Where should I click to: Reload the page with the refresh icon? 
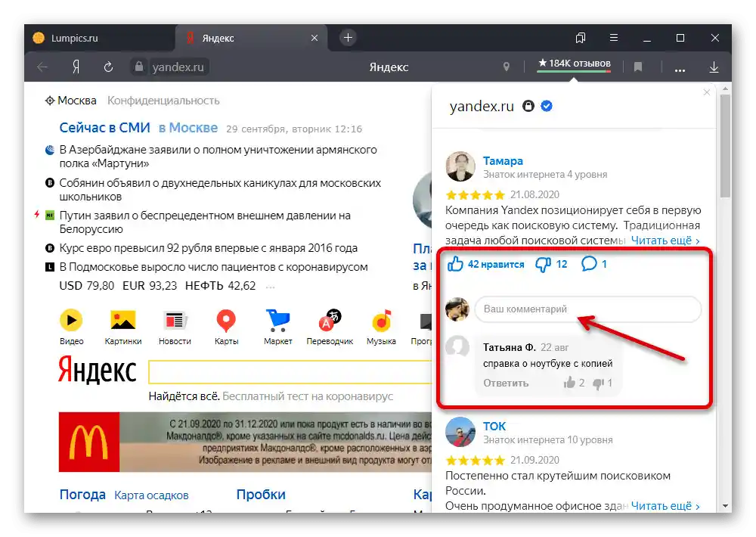pos(108,67)
